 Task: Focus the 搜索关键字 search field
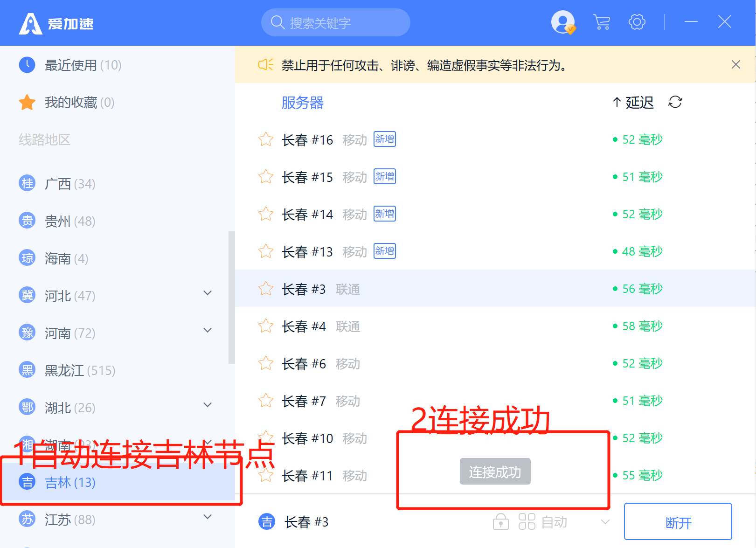coord(335,22)
